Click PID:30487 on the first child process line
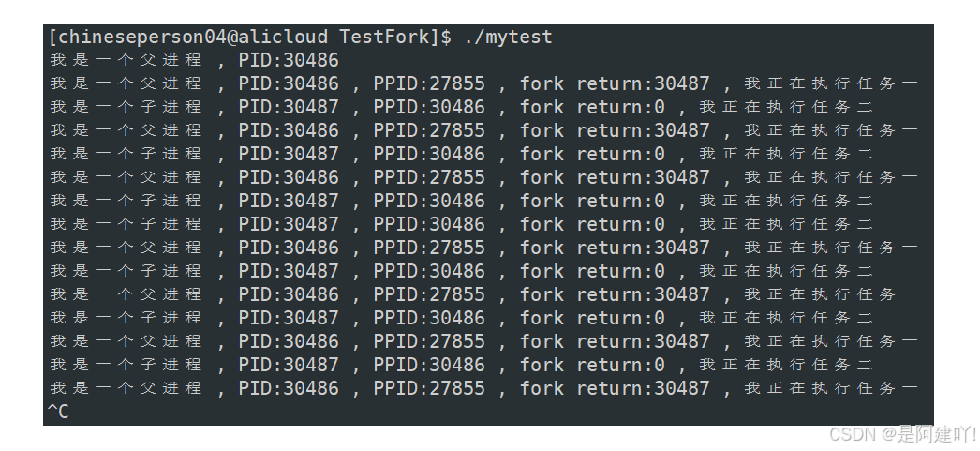Screen dimensions: 980x451 point(289,108)
